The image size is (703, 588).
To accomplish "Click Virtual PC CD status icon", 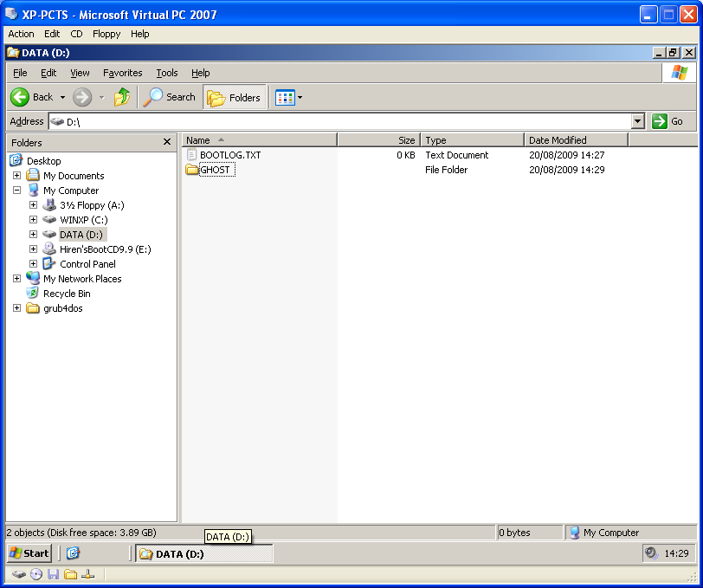I will (36, 574).
